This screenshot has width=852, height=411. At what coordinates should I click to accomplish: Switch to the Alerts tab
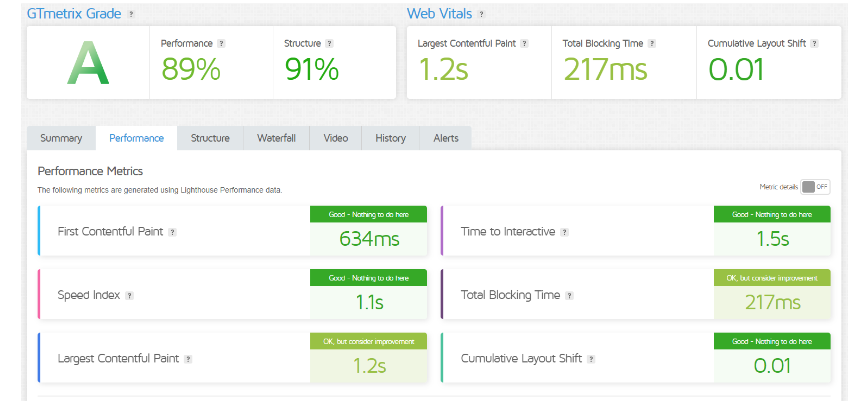446,138
